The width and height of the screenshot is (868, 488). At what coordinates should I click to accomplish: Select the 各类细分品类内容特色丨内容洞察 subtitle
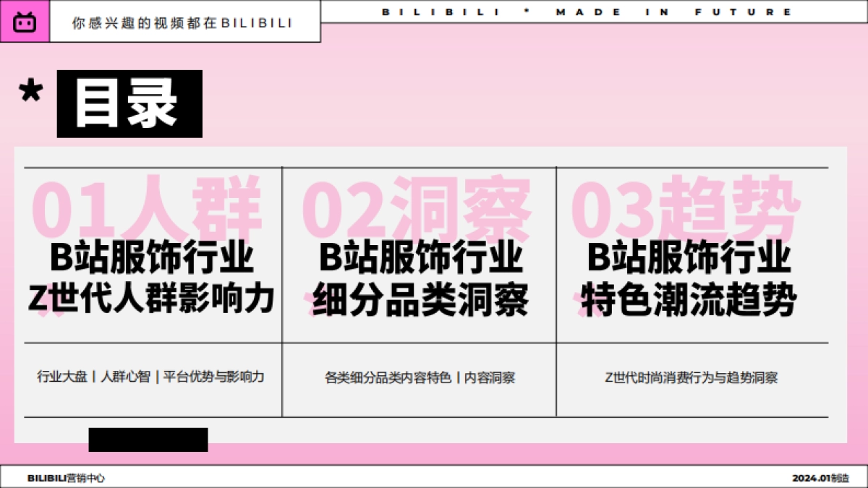(x=420, y=376)
